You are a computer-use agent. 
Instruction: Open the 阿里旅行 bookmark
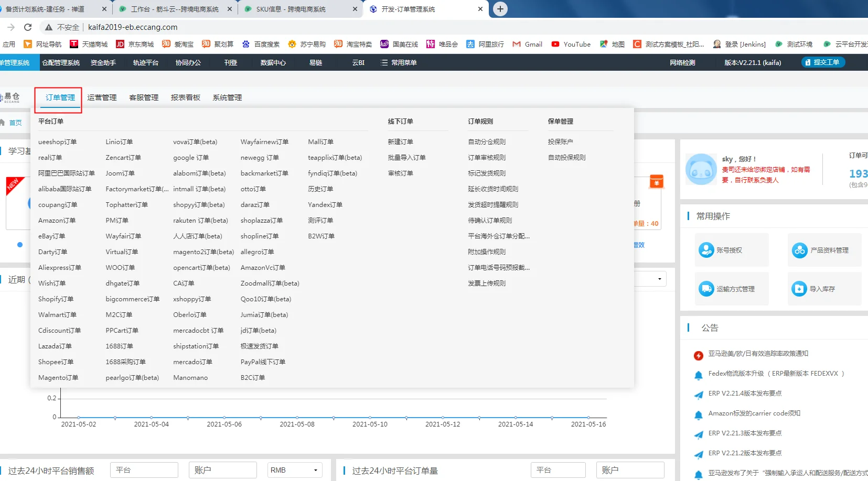[x=485, y=44]
